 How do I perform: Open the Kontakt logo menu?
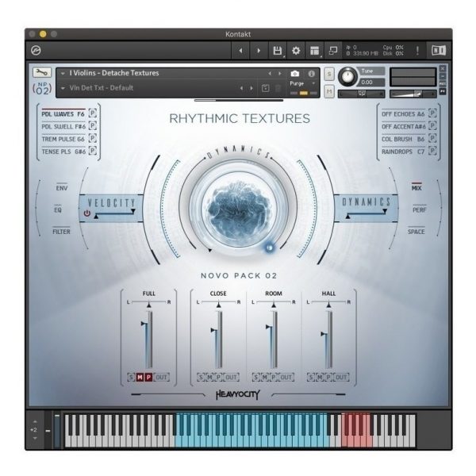click(x=36, y=51)
